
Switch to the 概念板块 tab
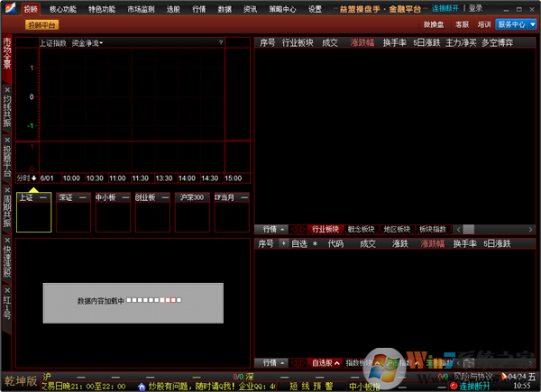pos(361,229)
